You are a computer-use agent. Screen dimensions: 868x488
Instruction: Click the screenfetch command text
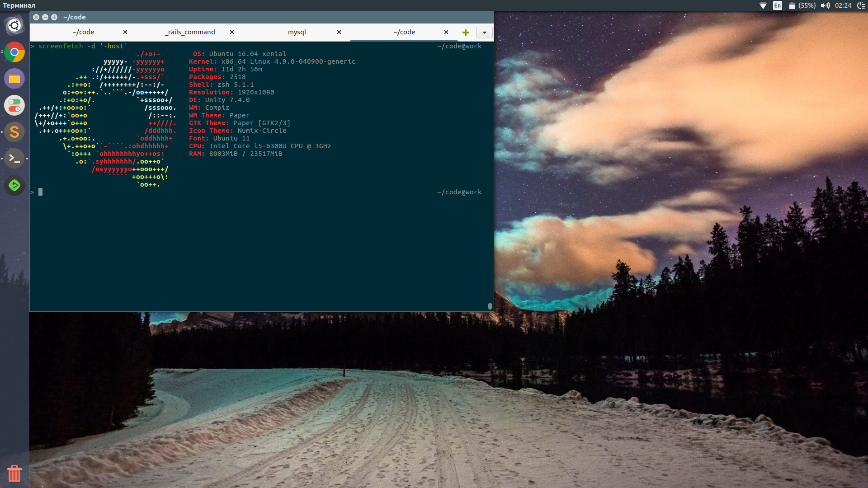(x=83, y=46)
